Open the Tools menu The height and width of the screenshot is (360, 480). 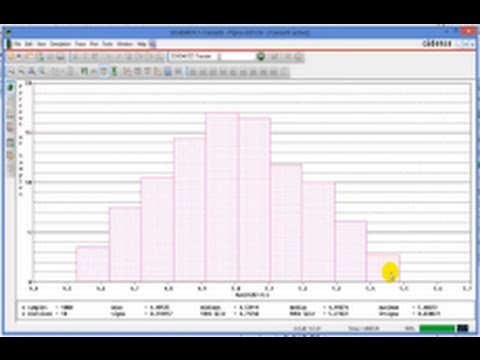pyautogui.click(x=107, y=44)
